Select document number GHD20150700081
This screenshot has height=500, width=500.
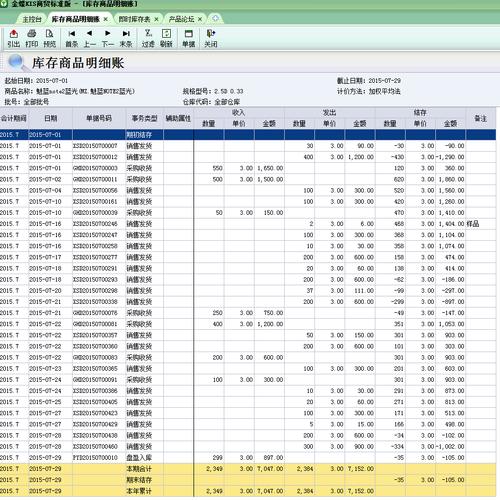click(x=95, y=324)
